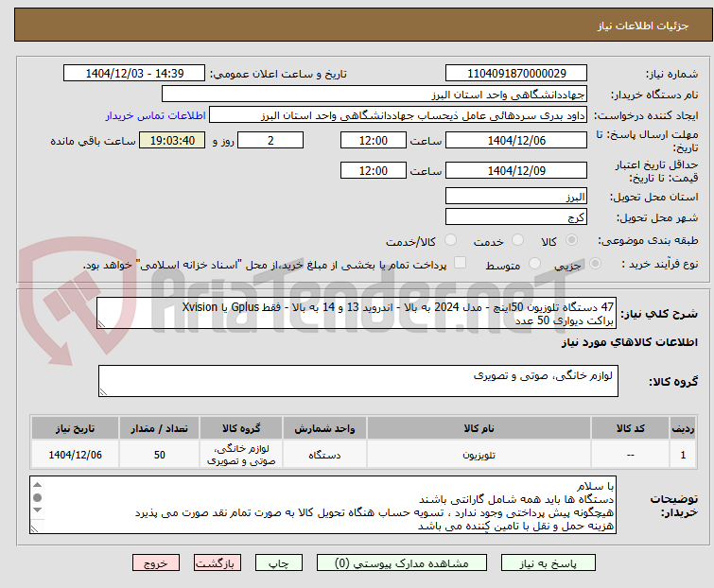Click the لوازم خانگی، صوتی و تصویری table cell
Viewport: 714px width, 588px height.
(241, 455)
